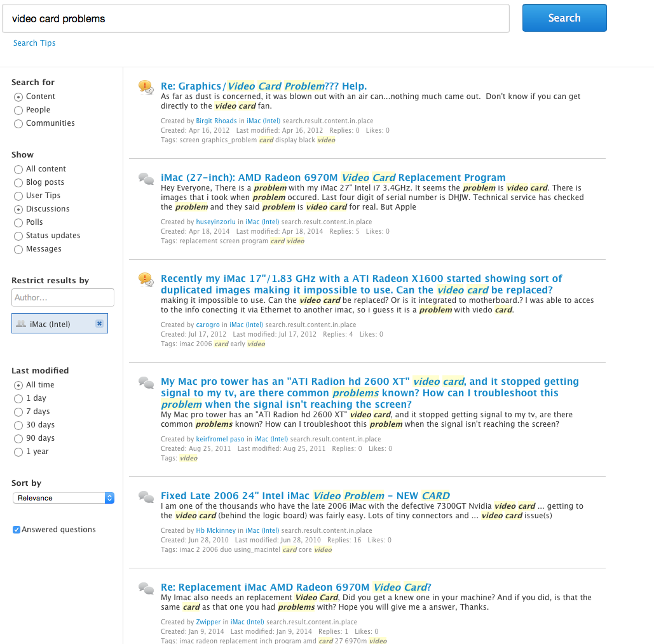The image size is (654, 644).
Task: Click the Search button
Action: tap(564, 18)
